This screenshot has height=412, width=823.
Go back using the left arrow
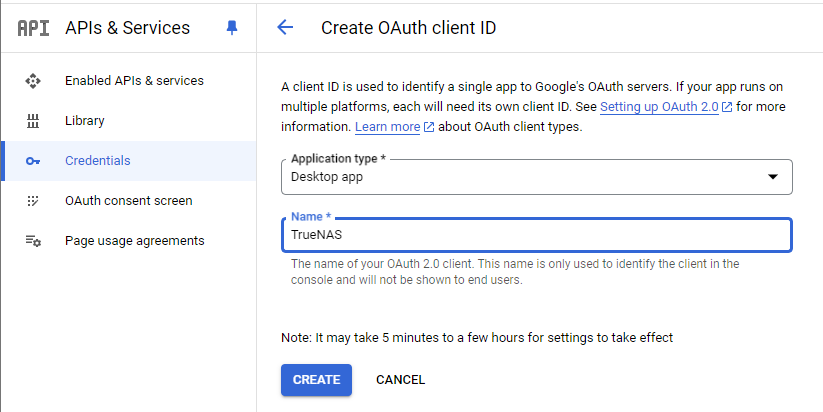[x=285, y=28]
